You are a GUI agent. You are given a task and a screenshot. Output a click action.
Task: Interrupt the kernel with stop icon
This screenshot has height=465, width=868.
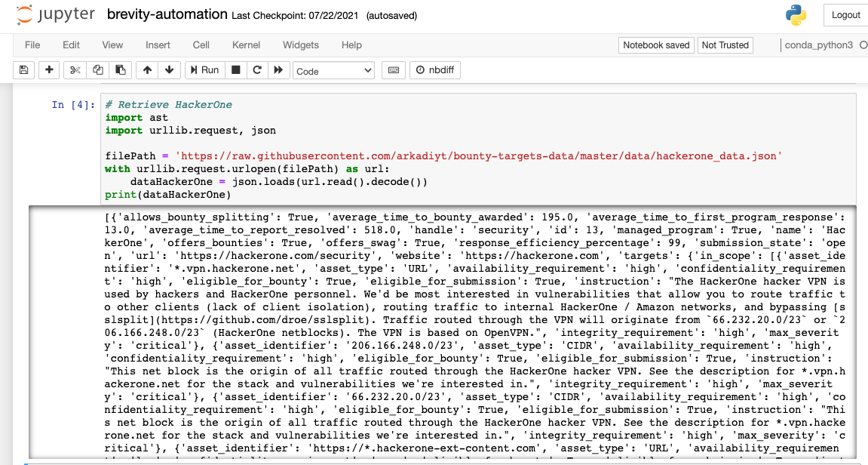tap(235, 70)
